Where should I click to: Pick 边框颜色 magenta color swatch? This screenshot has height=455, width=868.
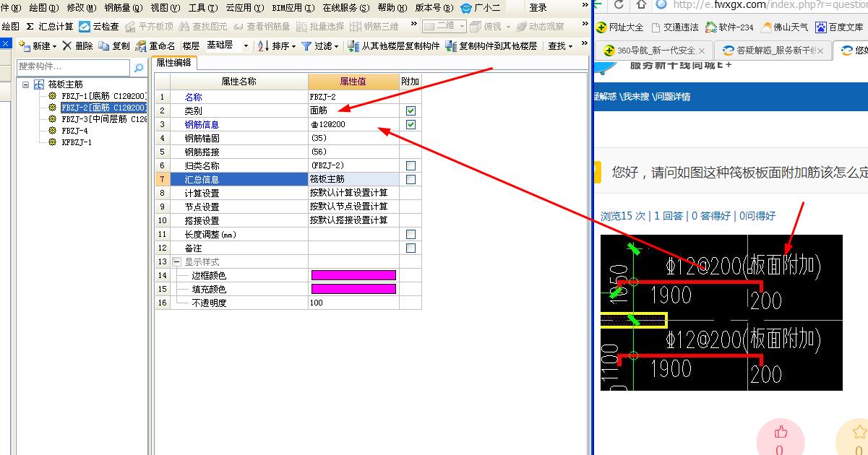(353, 275)
